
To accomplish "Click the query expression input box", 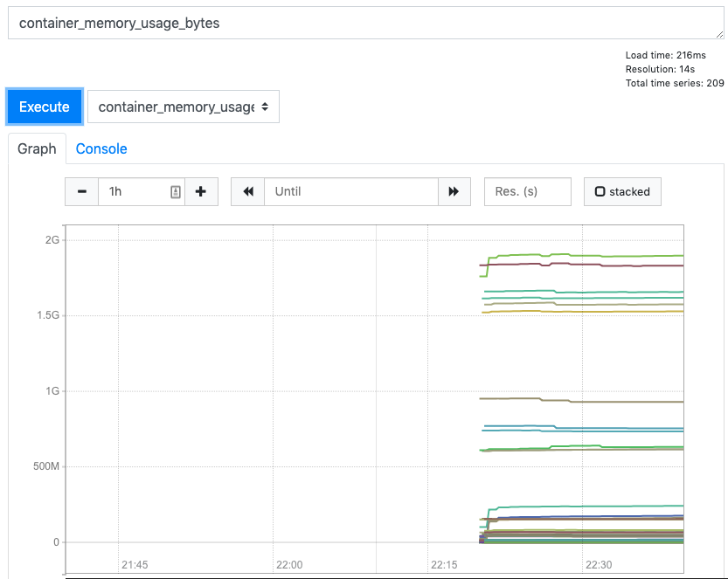I will (364, 22).
